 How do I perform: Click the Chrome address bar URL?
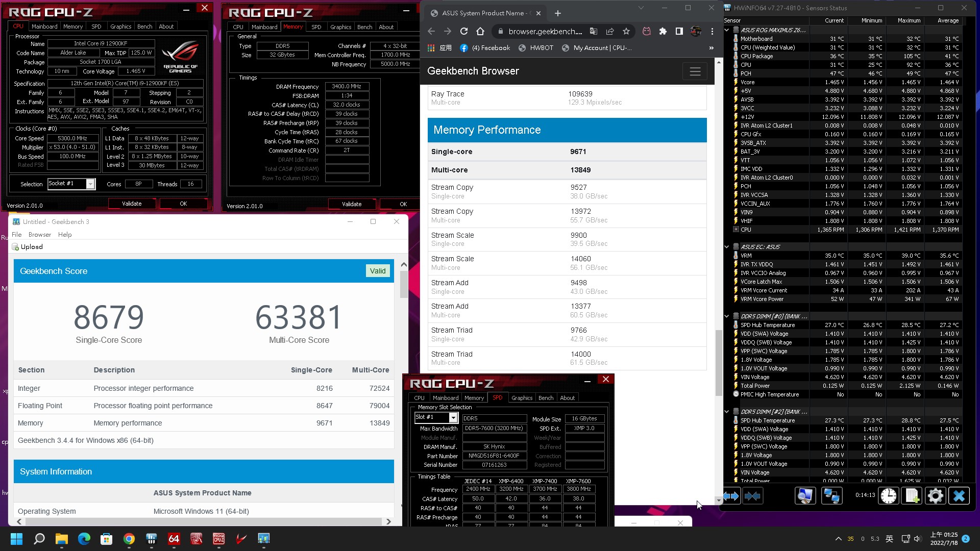pos(545,32)
